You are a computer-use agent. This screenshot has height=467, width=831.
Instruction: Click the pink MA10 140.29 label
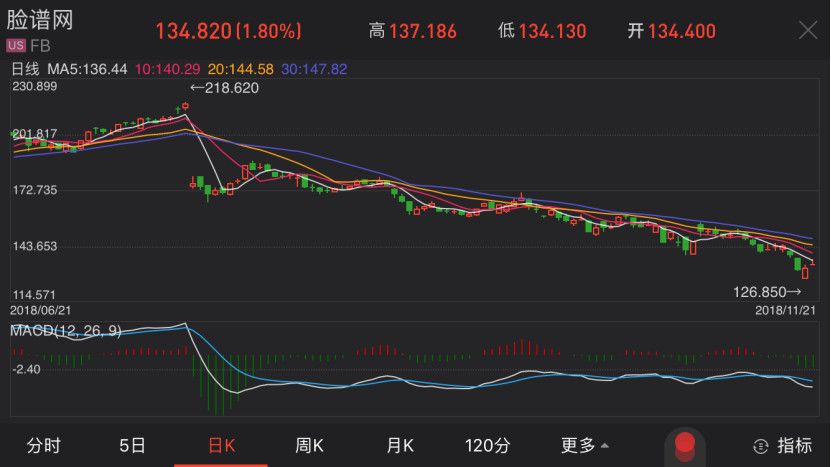166,69
